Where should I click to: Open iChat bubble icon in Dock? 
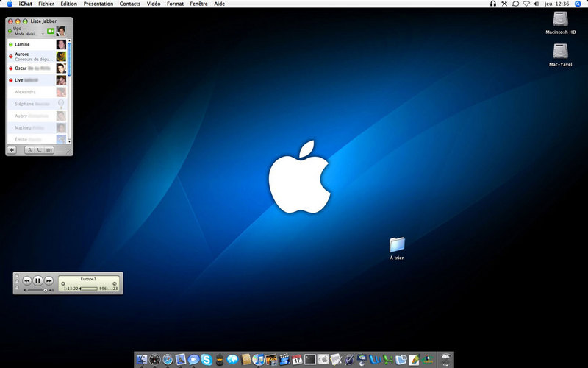[x=193, y=359]
